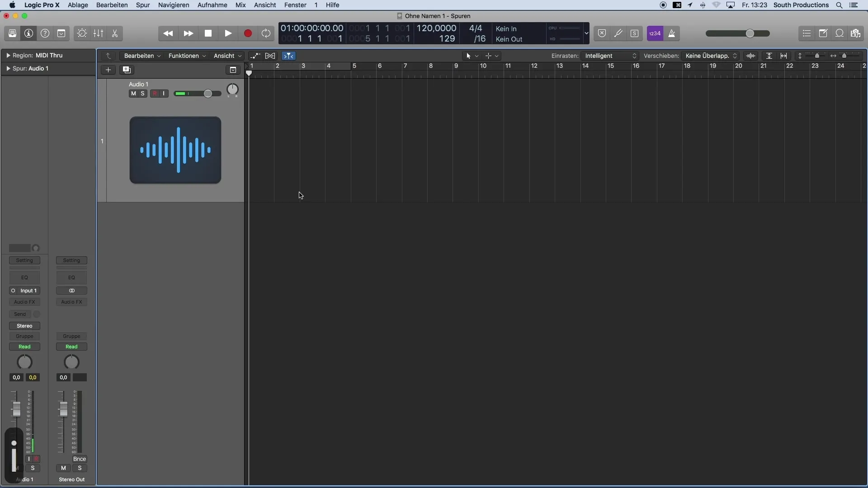Image resolution: width=868 pixels, height=488 pixels.
Task: Click the Bnce bounce button
Action: [80, 459]
